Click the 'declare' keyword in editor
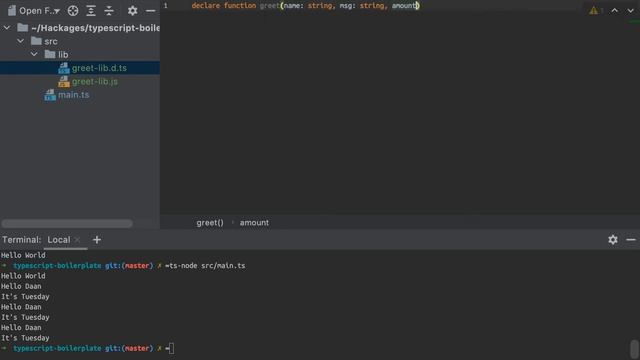The height and width of the screenshot is (360, 640). coord(206,6)
